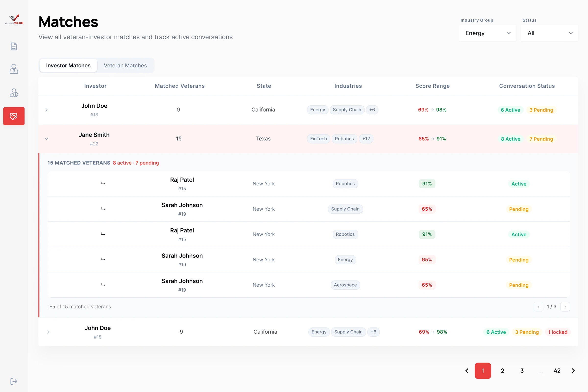Screen dimensions: 588x392
Task: Go to page 1
Action: point(483,371)
